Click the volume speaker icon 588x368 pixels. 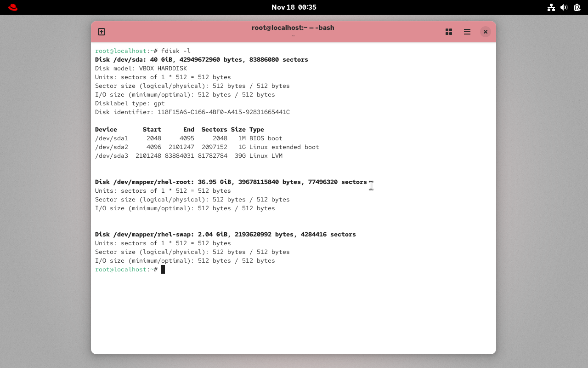tap(564, 7)
